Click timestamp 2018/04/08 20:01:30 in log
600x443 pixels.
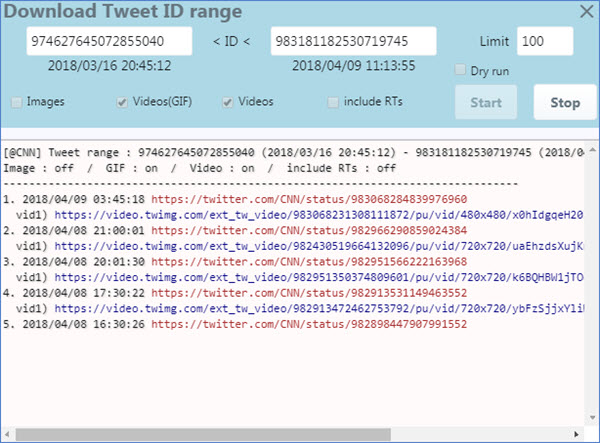[x=84, y=262]
